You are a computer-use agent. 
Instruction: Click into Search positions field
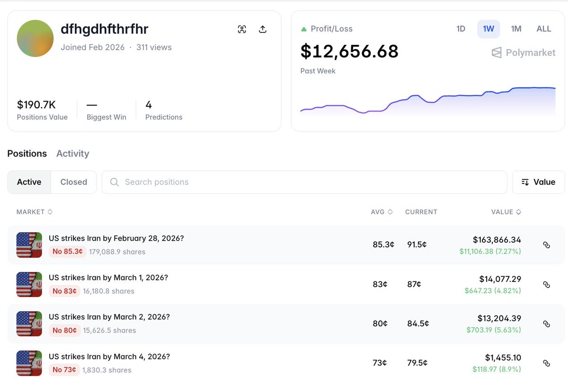pos(304,182)
